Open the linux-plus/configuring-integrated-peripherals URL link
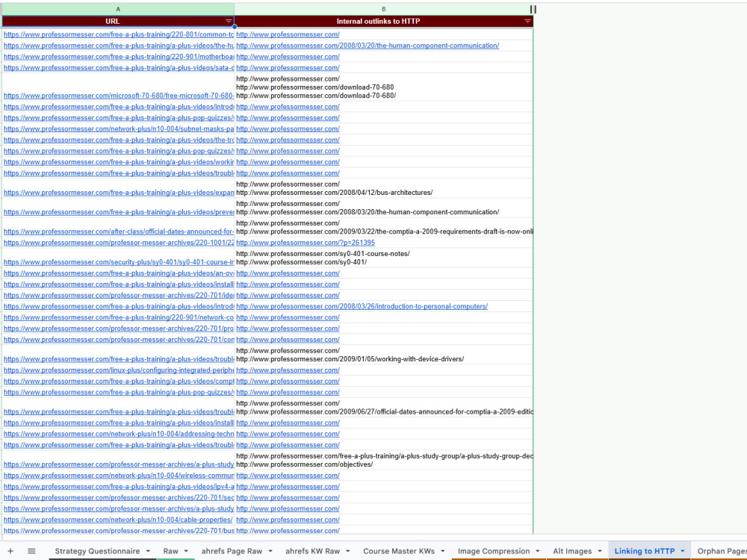The image size is (747, 560). pos(119,370)
